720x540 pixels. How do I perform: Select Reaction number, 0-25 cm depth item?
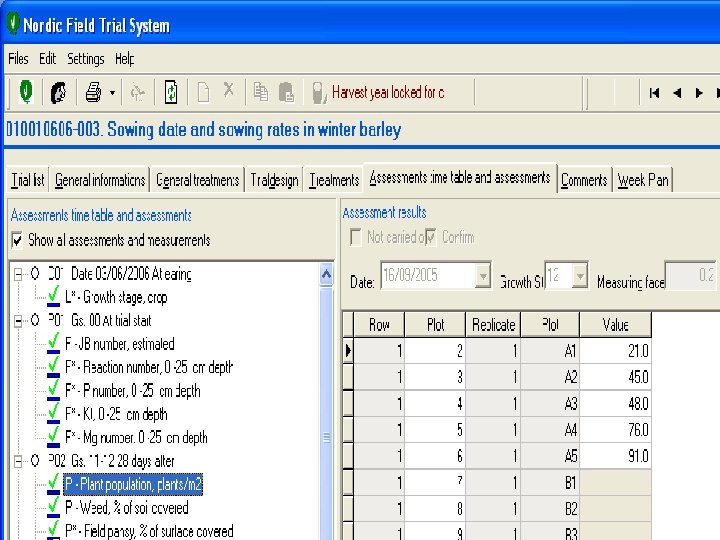pos(149,367)
